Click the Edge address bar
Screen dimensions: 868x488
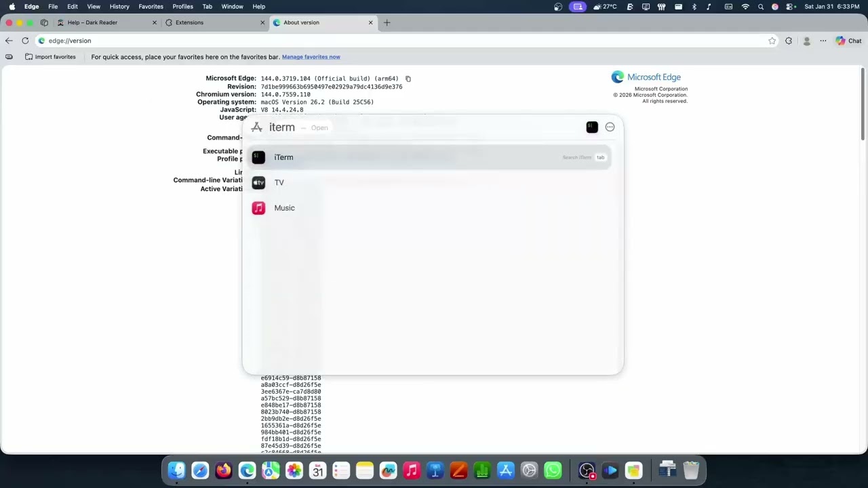407,41
